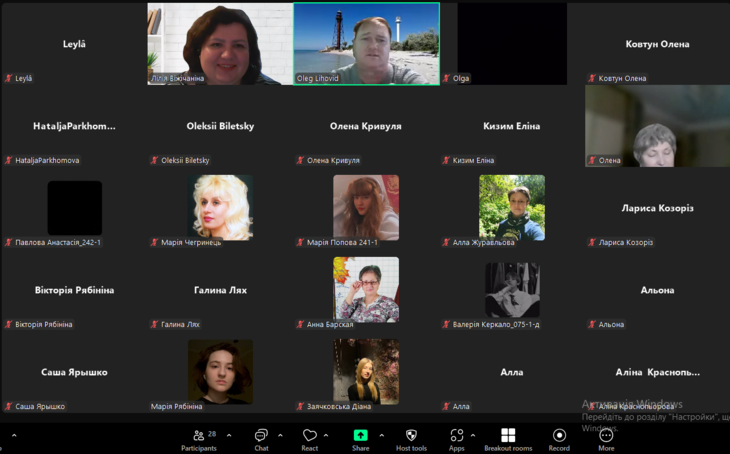Click muted mic icon beside HataljaParkhomova
This screenshot has width=730, height=454.
8,160
